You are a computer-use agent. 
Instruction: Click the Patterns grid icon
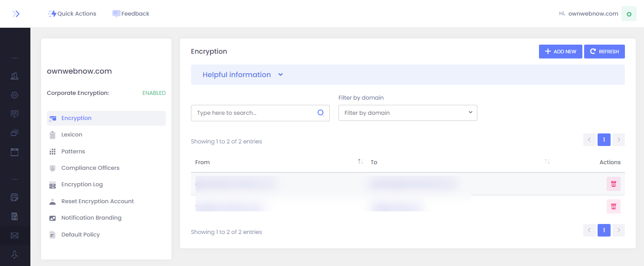pos(52,151)
